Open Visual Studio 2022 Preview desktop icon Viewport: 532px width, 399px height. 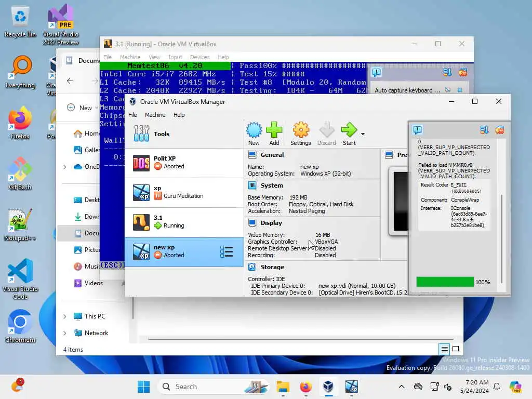pos(61,24)
